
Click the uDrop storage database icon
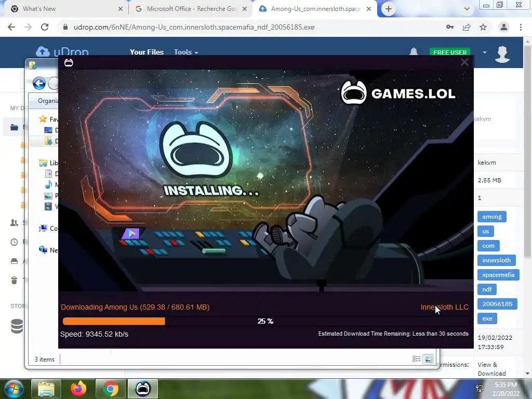point(17,326)
